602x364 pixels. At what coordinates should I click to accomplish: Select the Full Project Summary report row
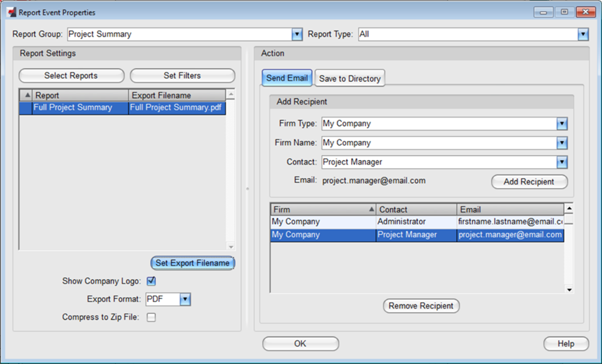73,108
